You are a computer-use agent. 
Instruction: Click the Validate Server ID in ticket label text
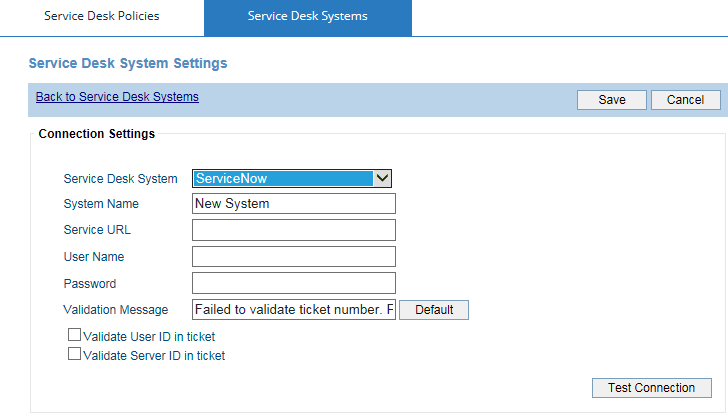pos(154,356)
